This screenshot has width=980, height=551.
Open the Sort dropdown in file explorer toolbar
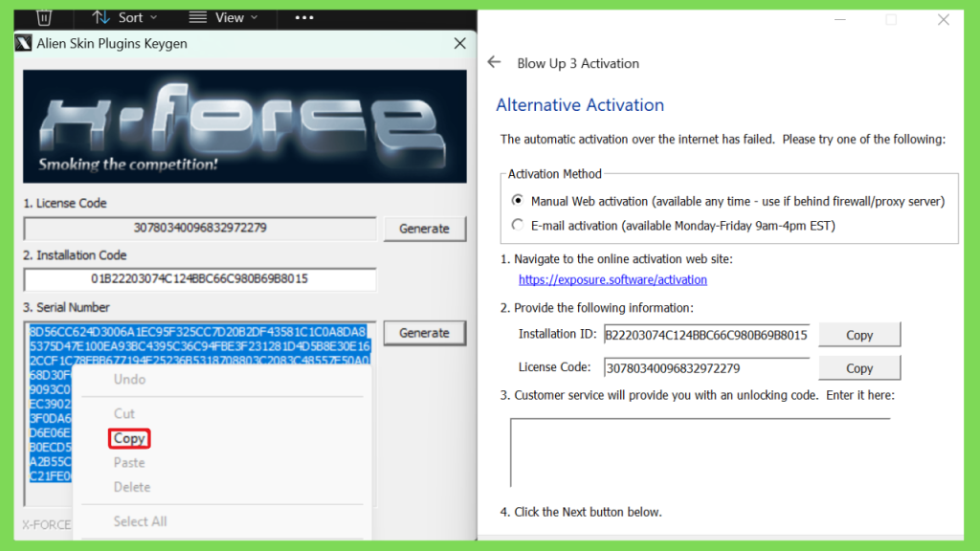click(x=124, y=17)
